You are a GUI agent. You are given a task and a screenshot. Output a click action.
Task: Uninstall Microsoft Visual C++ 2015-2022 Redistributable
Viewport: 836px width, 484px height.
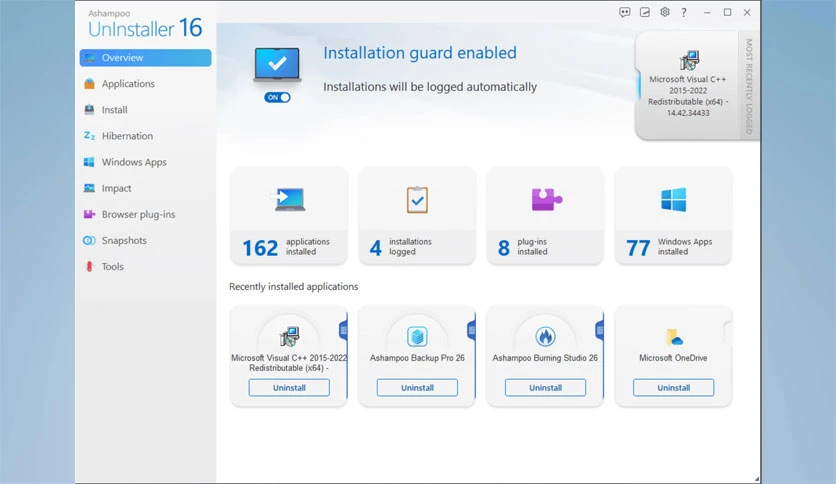click(x=289, y=388)
